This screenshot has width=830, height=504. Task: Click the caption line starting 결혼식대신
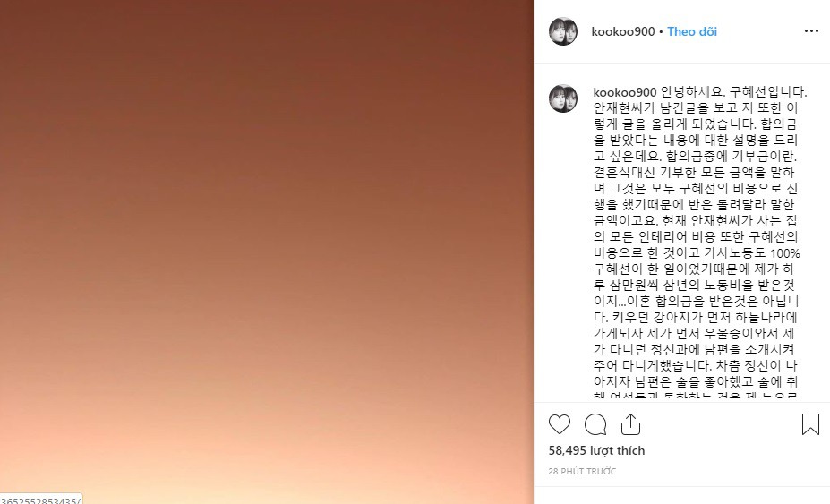(694, 173)
